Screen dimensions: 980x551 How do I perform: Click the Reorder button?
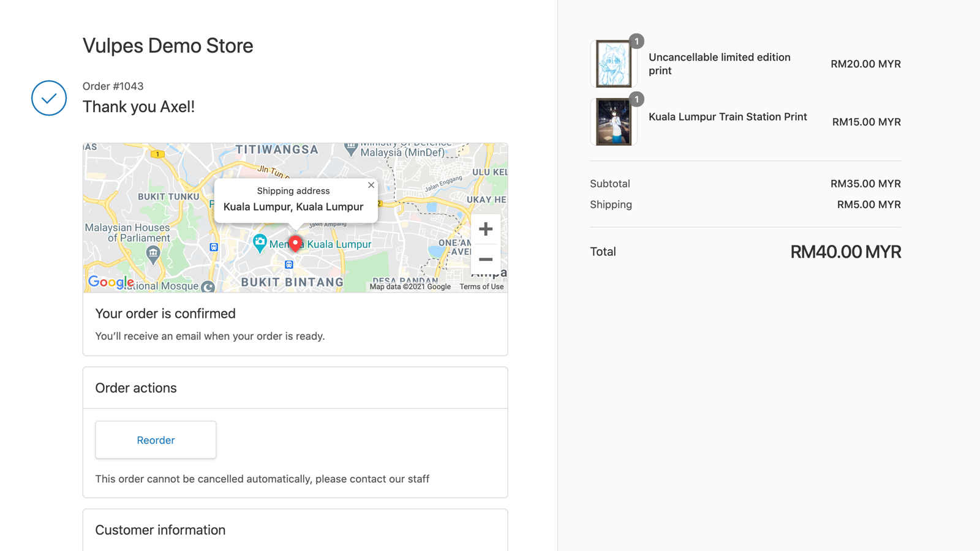coord(156,440)
